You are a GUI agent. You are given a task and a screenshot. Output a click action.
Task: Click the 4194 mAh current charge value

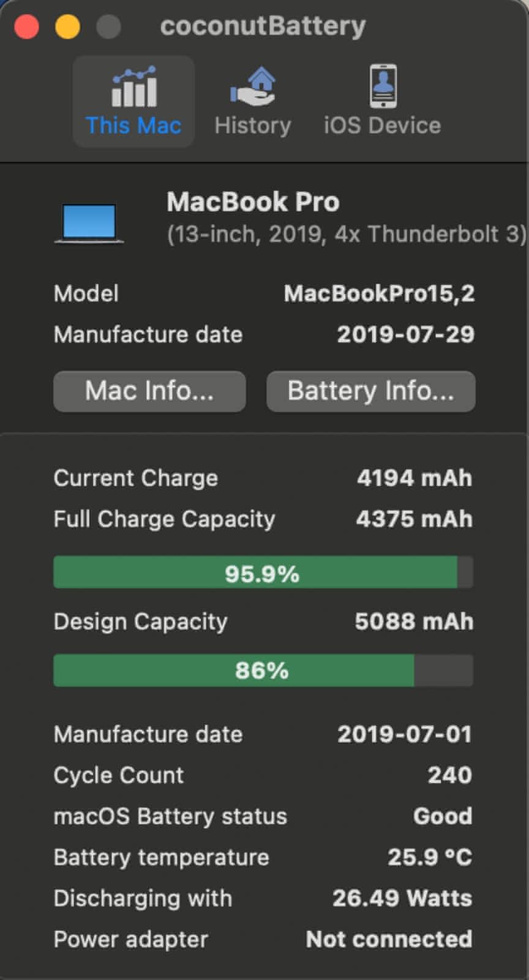[x=414, y=478]
